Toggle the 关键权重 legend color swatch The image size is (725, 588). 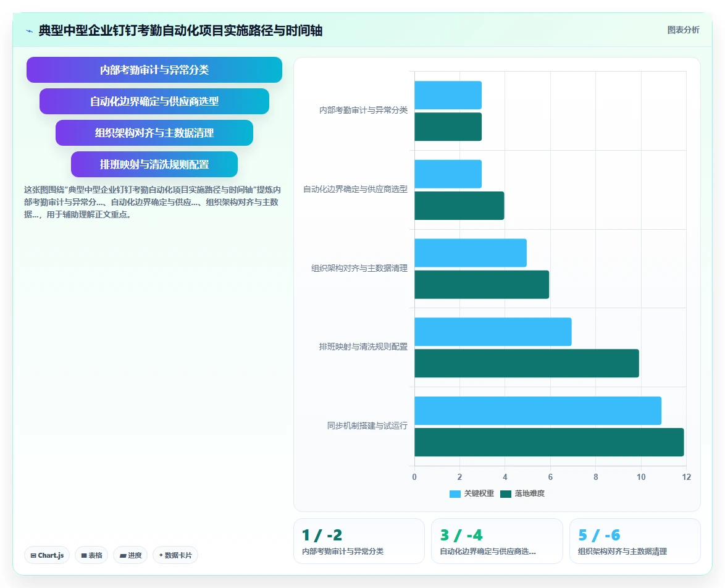pos(455,493)
